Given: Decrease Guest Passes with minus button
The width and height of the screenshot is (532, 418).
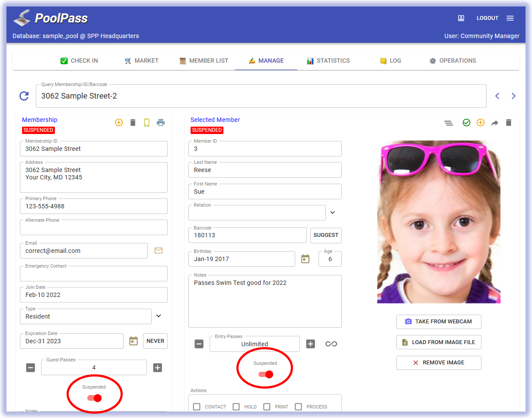Looking at the screenshot, I should click(30, 368).
